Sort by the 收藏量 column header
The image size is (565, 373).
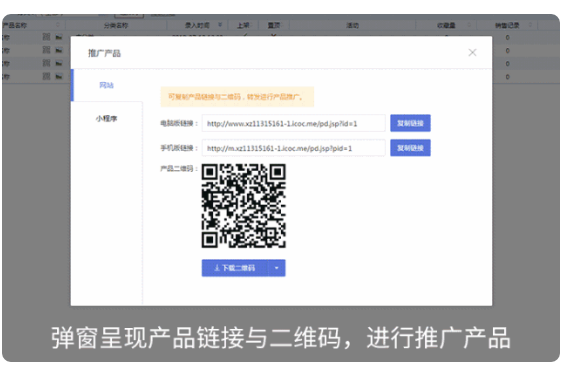click(446, 25)
